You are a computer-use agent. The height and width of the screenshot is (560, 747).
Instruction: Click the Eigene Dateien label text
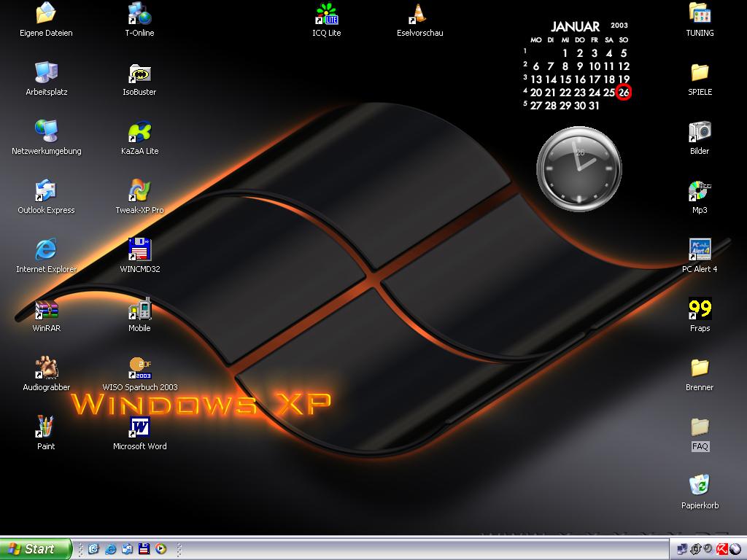click(46, 33)
